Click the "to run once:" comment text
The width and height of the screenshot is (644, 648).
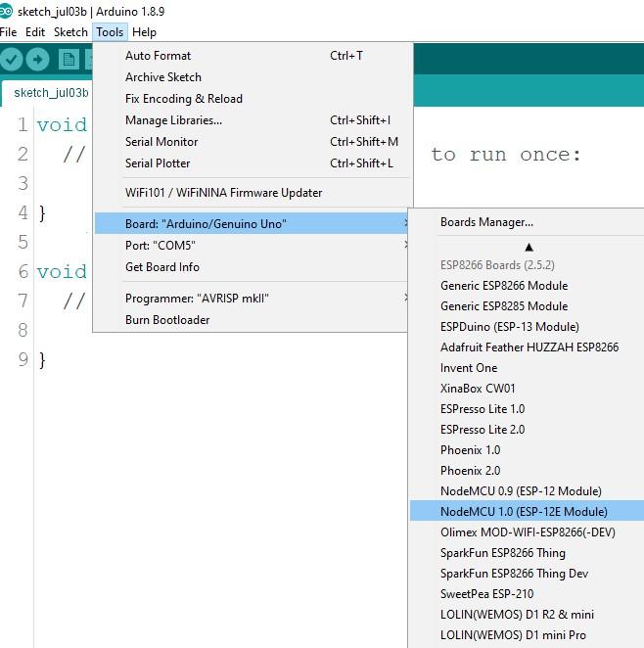(506, 155)
